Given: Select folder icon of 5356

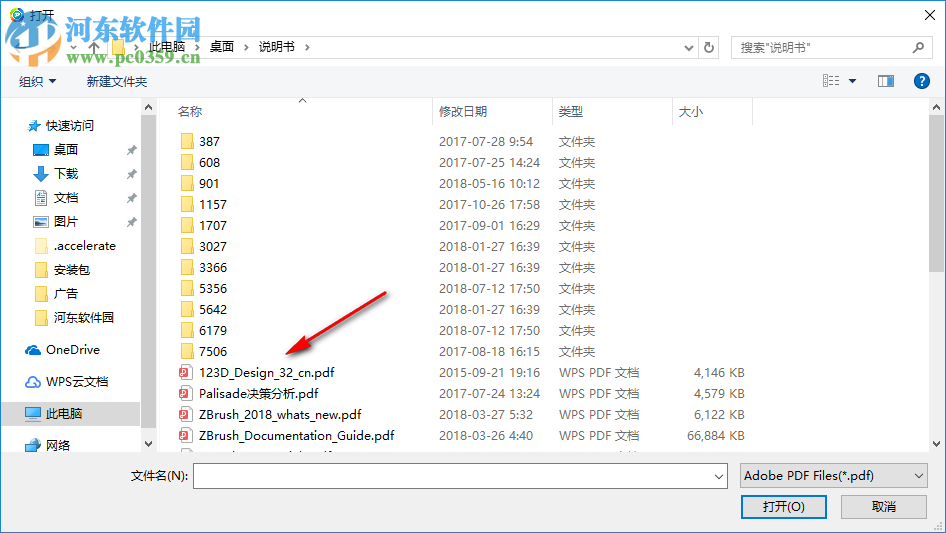Looking at the screenshot, I should (x=187, y=289).
